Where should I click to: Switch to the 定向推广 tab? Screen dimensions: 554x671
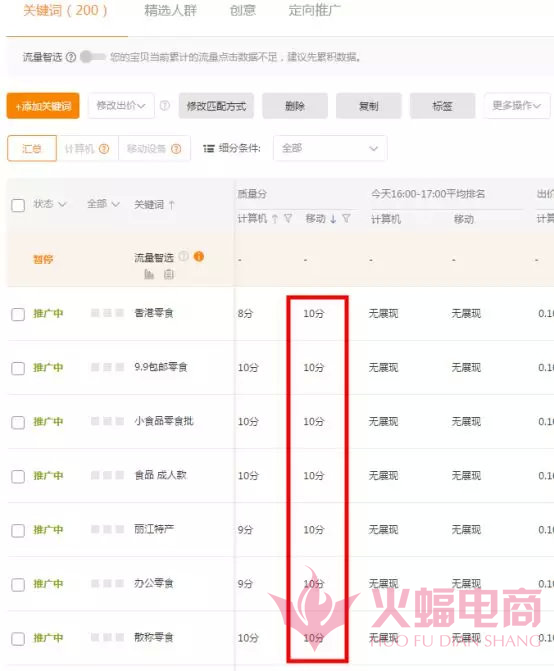click(314, 10)
